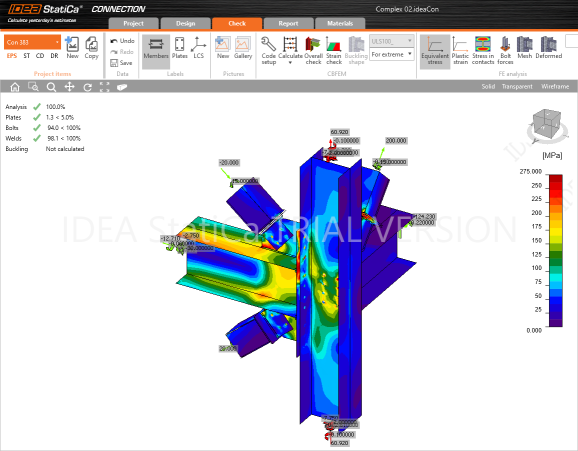Click the 200.000 load label
This screenshot has width=578, height=451.
click(x=396, y=140)
